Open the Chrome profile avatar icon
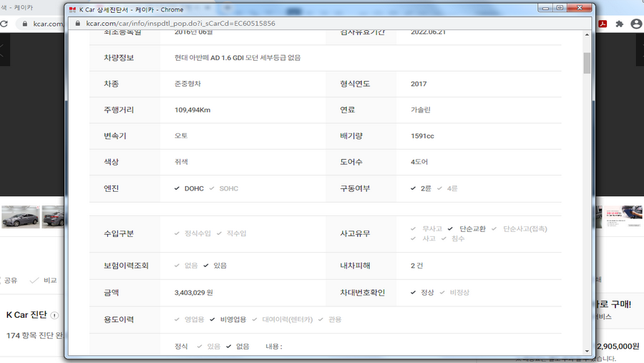Screen dimensions: 644x363 coord(636,24)
